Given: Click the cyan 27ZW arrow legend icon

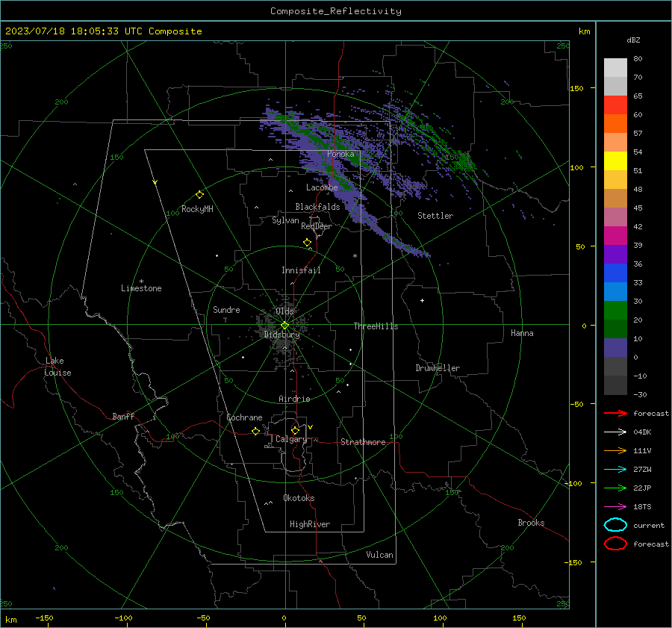Looking at the screenshot, I should point(615,470).
